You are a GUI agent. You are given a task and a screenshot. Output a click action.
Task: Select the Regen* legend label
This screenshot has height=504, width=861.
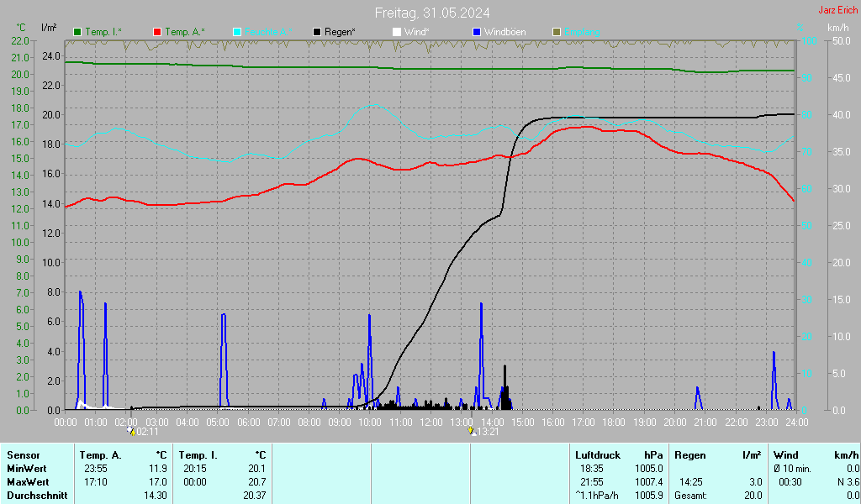pyautogui.click(x=341, y=32)
